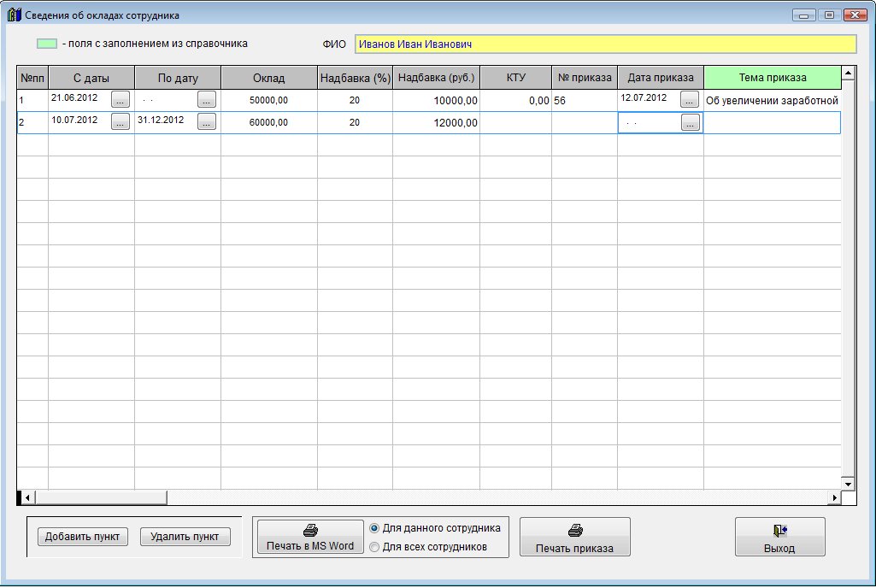Open date picker for row 1 С даты
Screen dimensions: 876x588
[x=121, y=99]
